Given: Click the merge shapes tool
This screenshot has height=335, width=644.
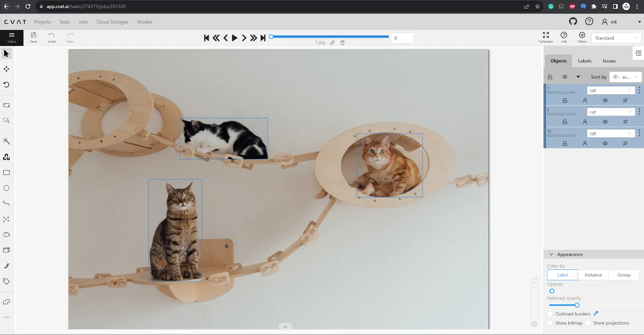Looking at the screenshot, I should (x=6, y=302).
